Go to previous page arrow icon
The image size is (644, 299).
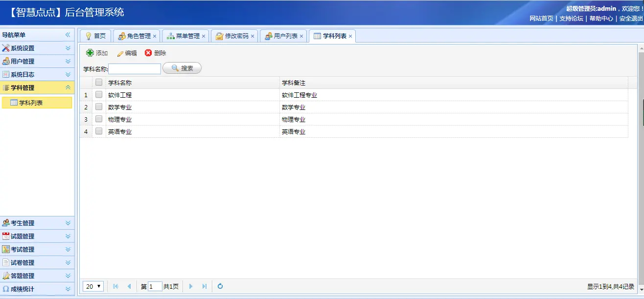129,286
